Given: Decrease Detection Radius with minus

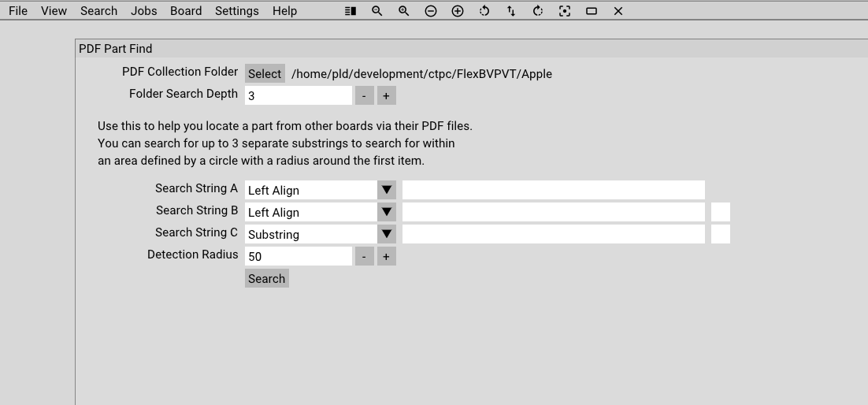Looking at the screenshot, I should 364,257.
